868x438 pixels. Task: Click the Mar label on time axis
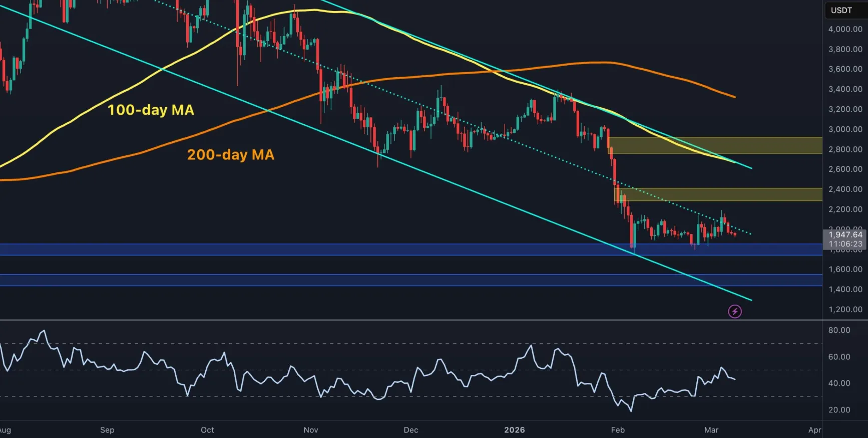[711, 430]
